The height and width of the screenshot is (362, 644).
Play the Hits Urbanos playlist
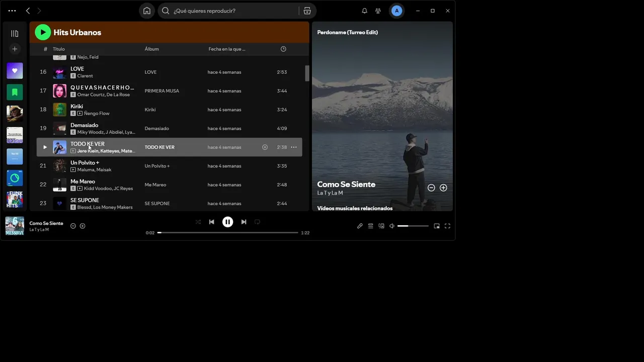43,32
